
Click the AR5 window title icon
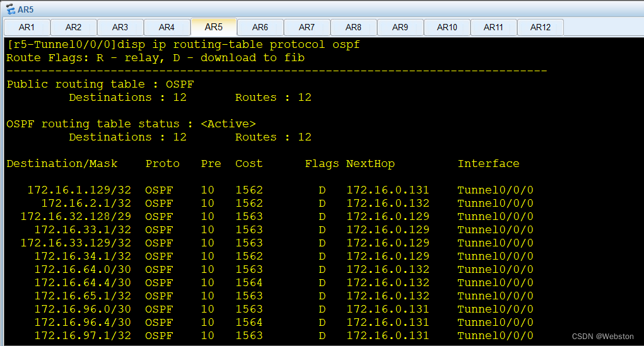click(11, 9)
